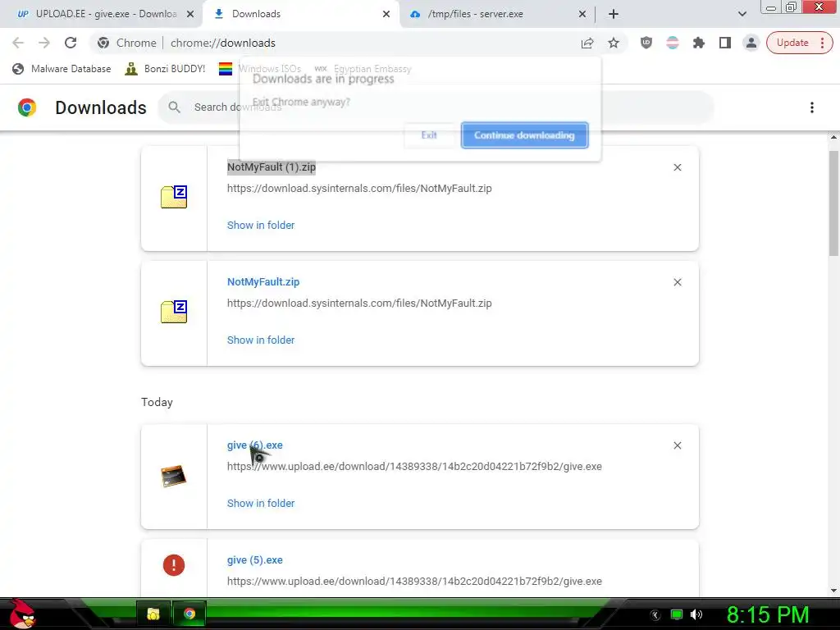The image size is (840, 630).
Task: Click the page scrollbar down arrow
Action: 833,591
